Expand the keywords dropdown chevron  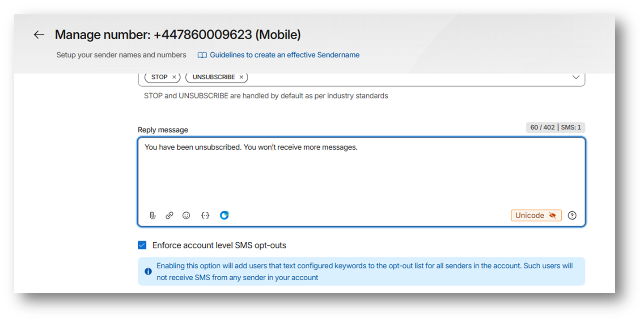coord(576,77)
